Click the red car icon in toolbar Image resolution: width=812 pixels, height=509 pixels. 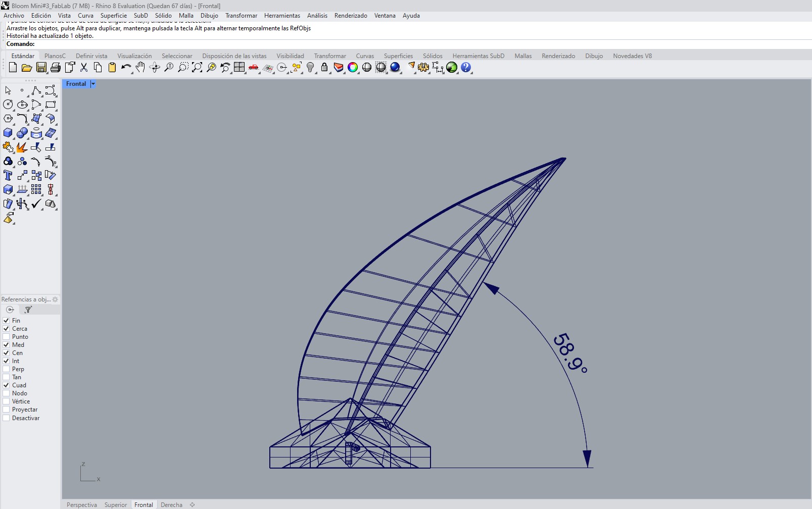pyautogui.click(x=254, y=68)
